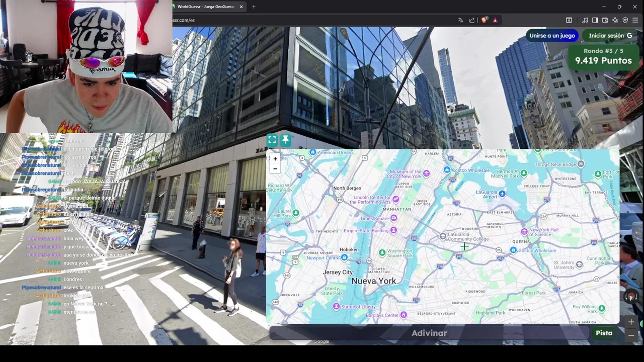Open the Brave Wallet icon
This screenshot has width=644, height=362.
coord(605,20)
